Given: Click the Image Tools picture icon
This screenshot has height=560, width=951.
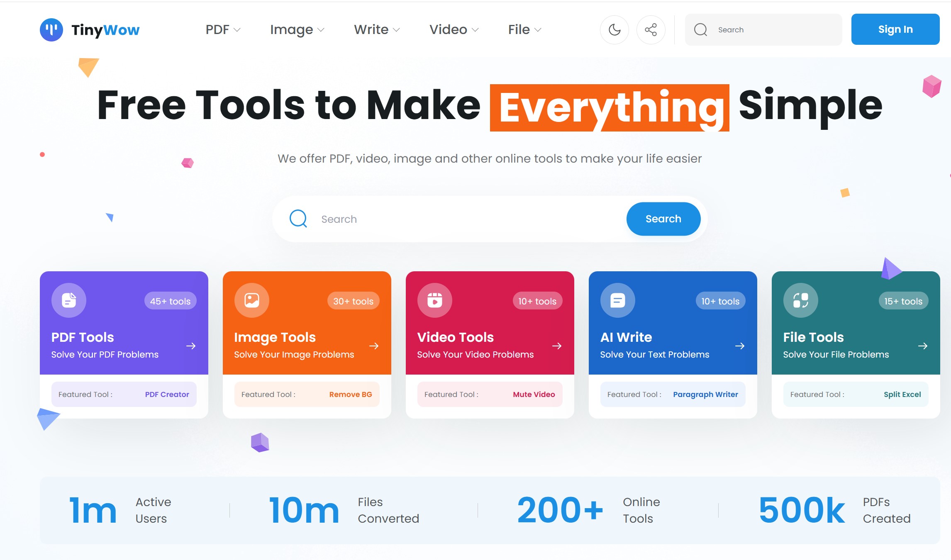Looking at the screenshot, I should pos(252,300).
